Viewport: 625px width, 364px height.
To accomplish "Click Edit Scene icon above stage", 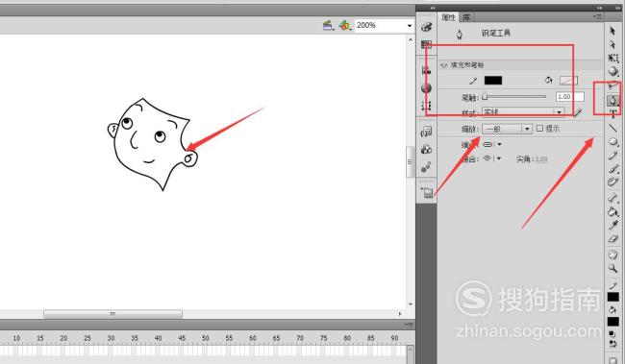I will (x=328, y=26).
